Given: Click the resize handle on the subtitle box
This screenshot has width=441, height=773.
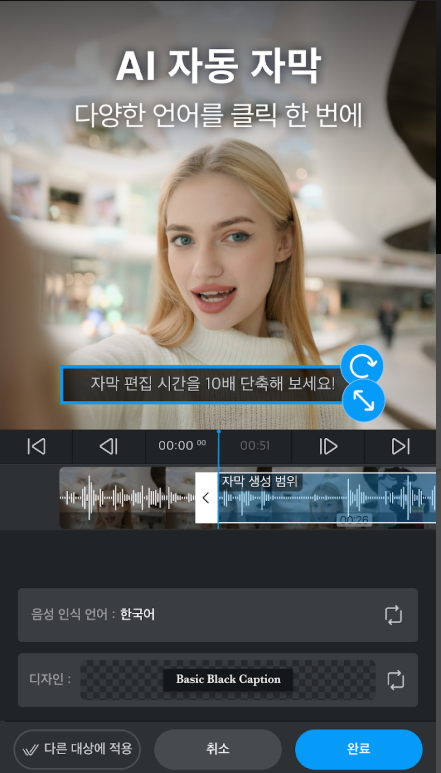Looking at the screenshot, I should point(363,400).
